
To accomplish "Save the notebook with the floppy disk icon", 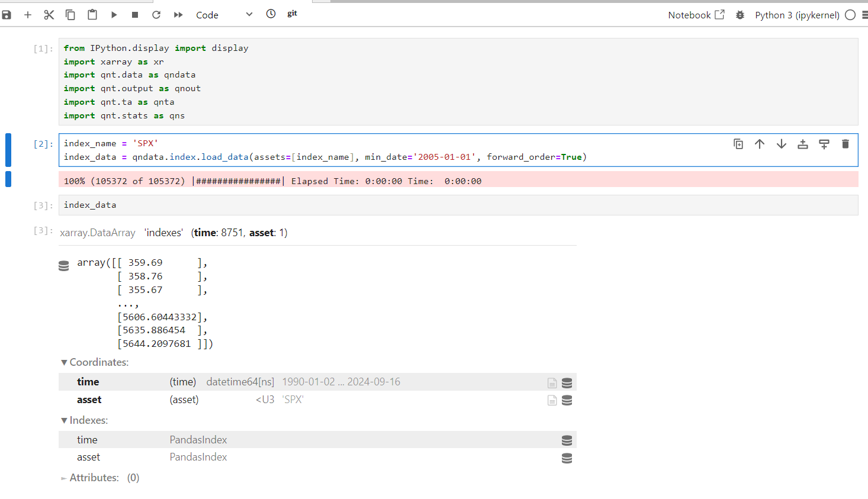I will click(6, 15).
